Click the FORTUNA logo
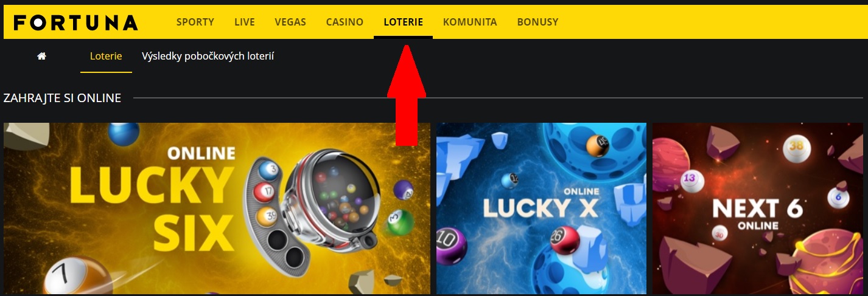This screenshot has height=296, width=868. 75,22
